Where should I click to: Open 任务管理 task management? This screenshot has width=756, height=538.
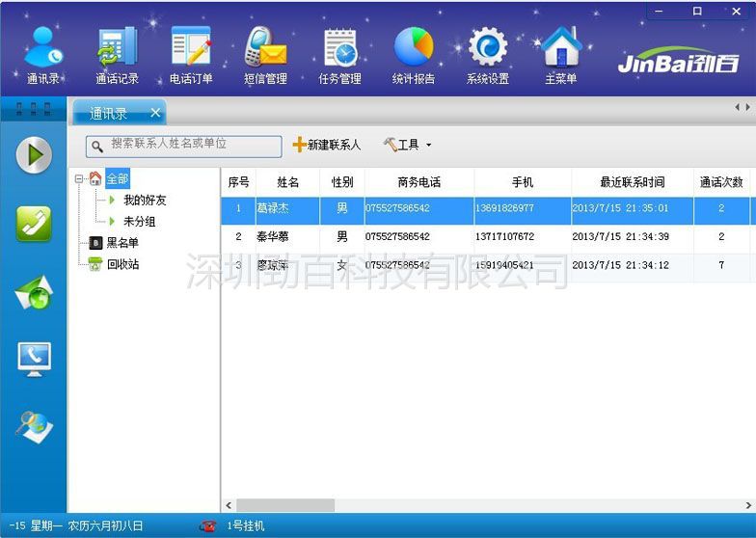click(339, 56)
